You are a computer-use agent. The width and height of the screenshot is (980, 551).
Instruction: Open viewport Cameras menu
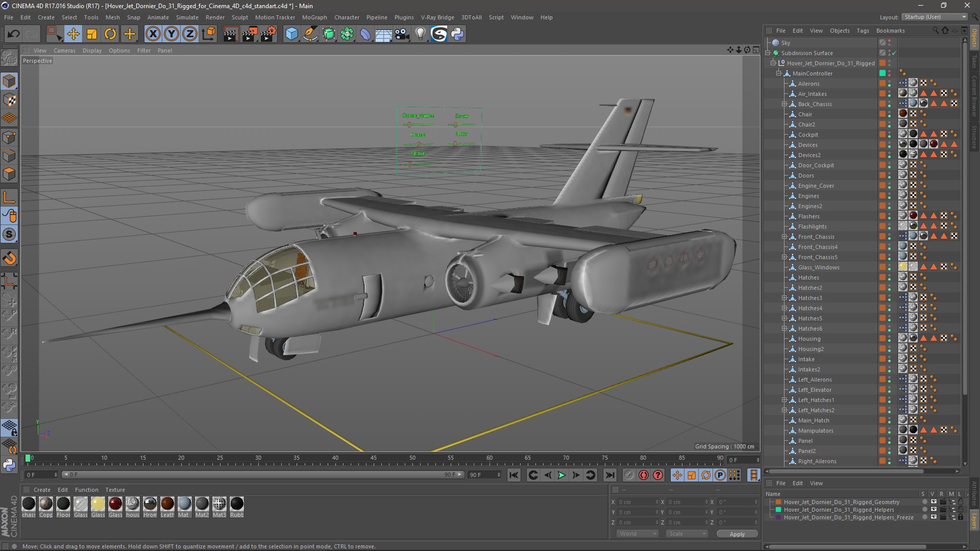coord(64,51)
